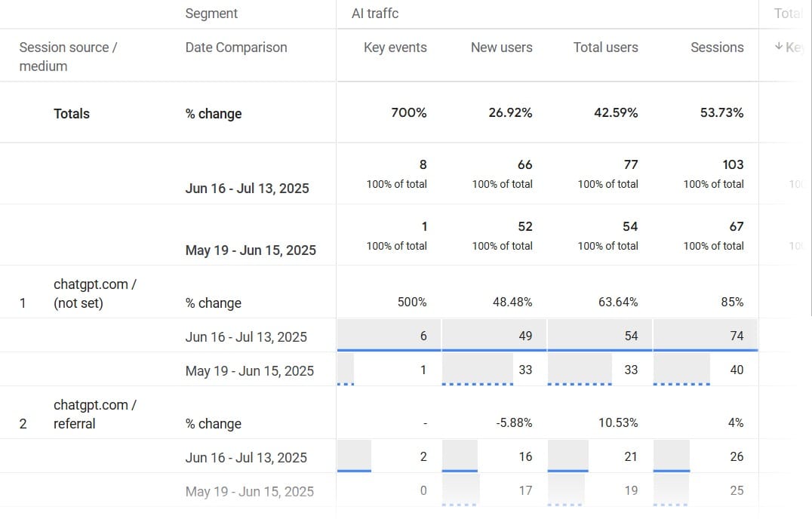Click the partially visible Total segment header
Screen dimensions: 812x519
pyautogui.click(x=789, y=14)
